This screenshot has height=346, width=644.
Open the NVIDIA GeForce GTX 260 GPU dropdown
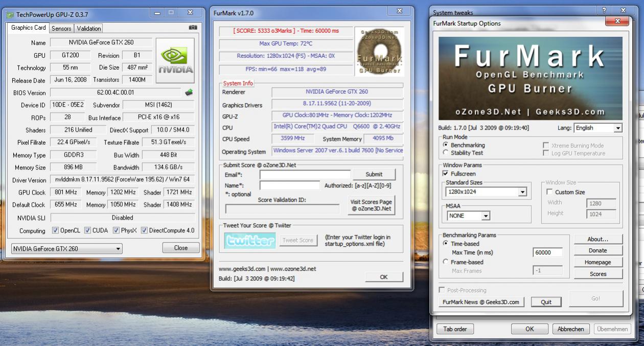67,249
